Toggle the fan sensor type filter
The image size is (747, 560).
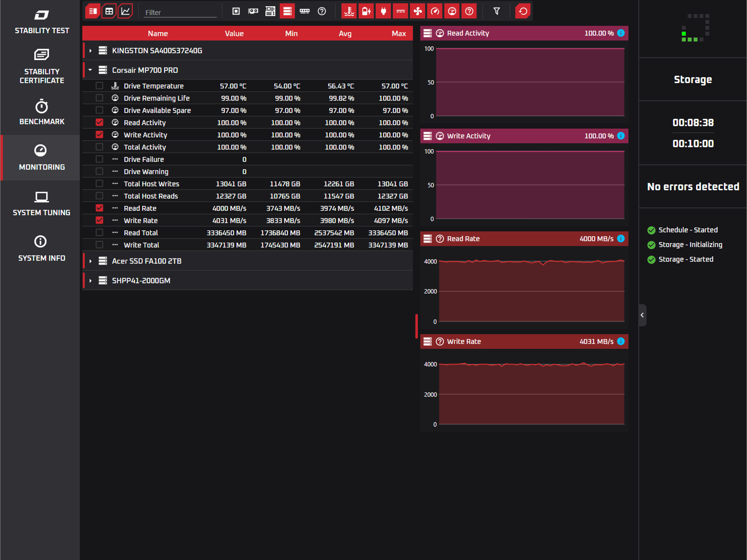point(418,11)
